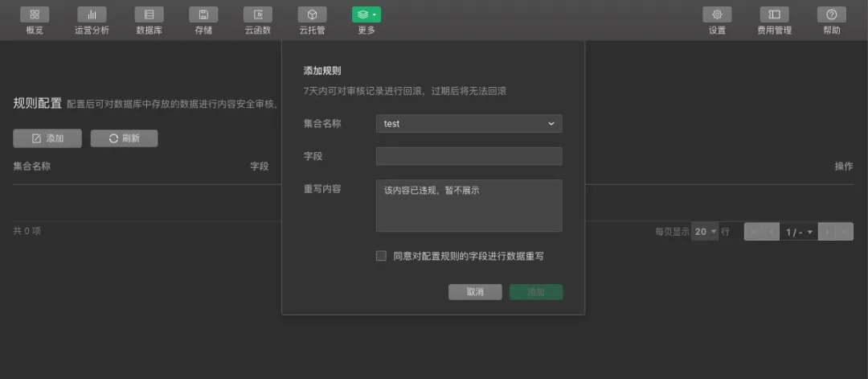Open the 设置 gear icon
Image resolution: width=868 pixels, height=379 pixels.
click(x=717, y=15)
